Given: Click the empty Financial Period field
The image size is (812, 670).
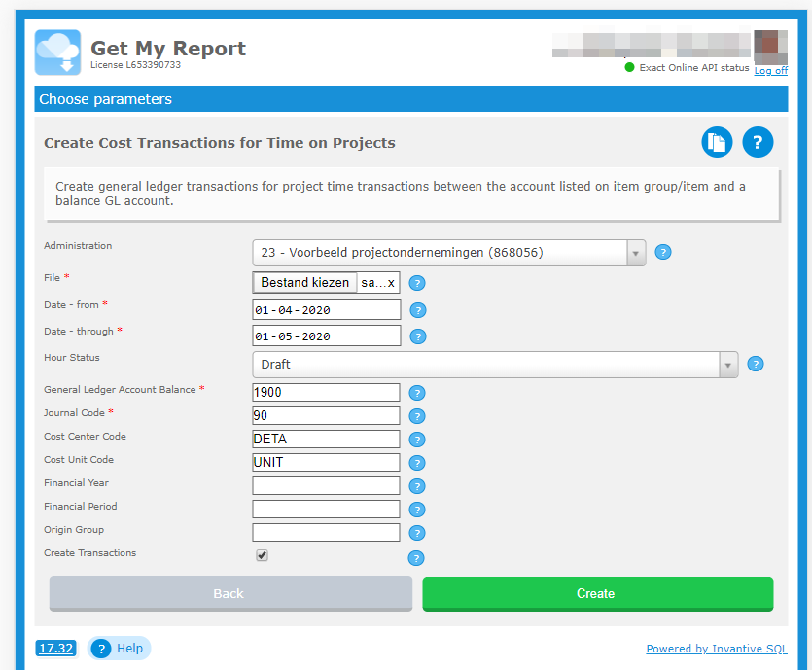Looking at the screenshot, I should 326,509.
